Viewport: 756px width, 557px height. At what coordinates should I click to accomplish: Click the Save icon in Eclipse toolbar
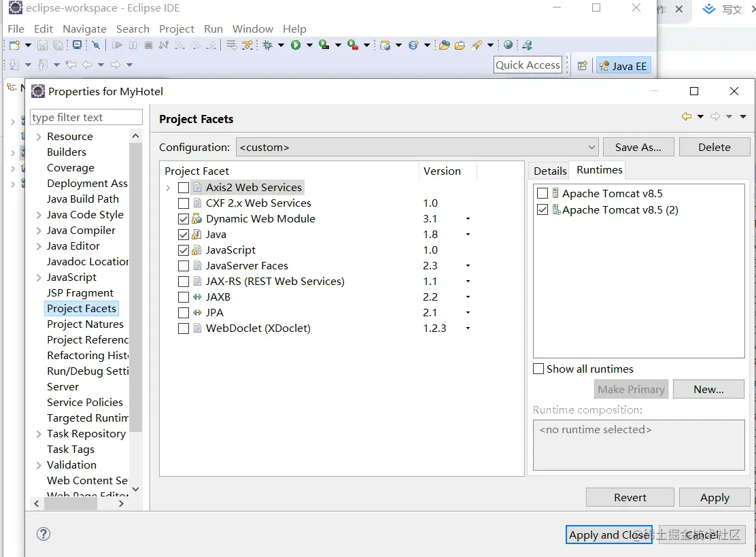[x=42, y=45]
